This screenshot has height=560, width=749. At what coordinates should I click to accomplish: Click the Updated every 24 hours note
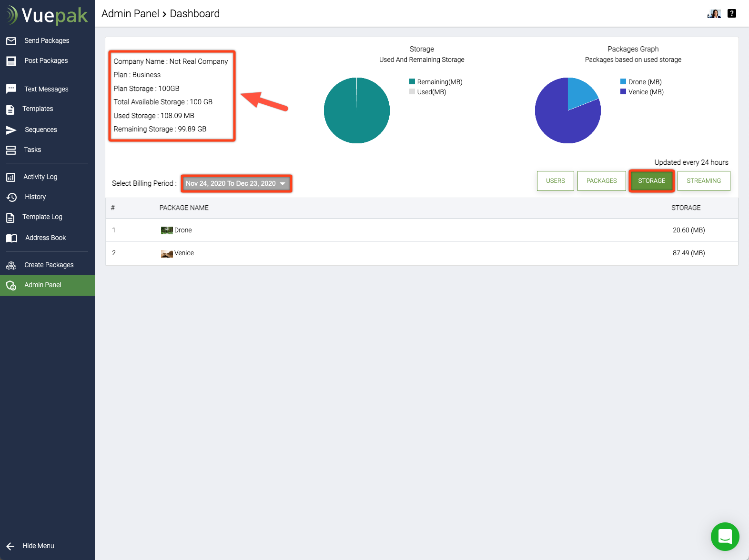(x=691, y=162)
